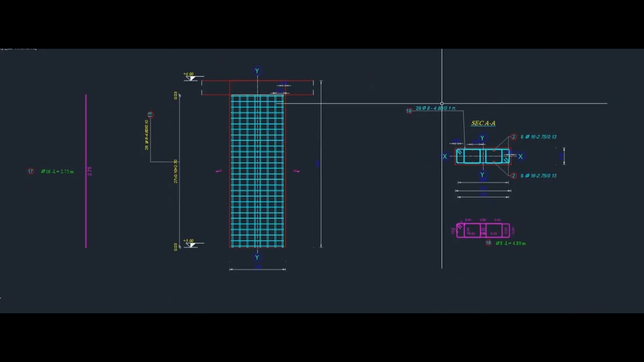Select the lower '8 Ø 16-2.75/0.13' annotation

(x=538, y=176)
